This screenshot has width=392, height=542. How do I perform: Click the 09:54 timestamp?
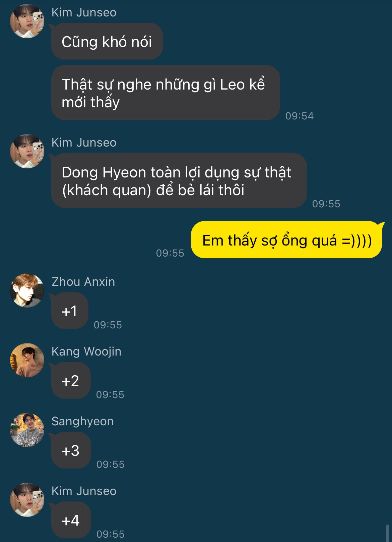click(x=300, y=116)
